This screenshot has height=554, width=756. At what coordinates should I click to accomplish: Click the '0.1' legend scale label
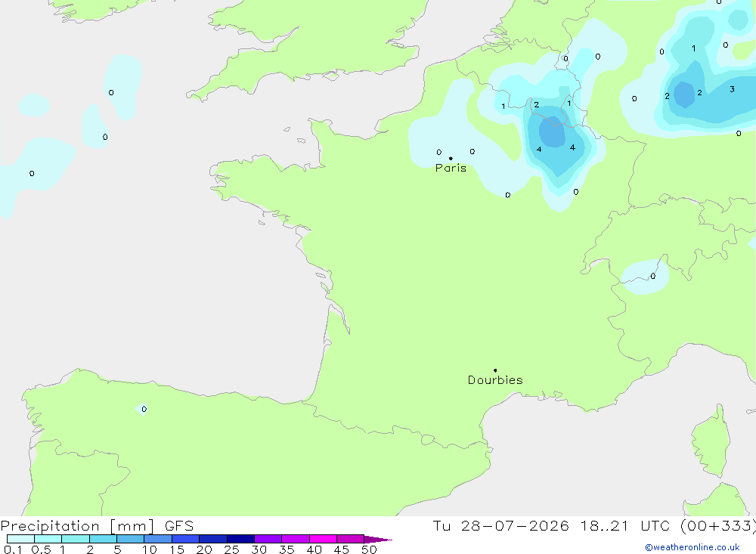point(13,549)
